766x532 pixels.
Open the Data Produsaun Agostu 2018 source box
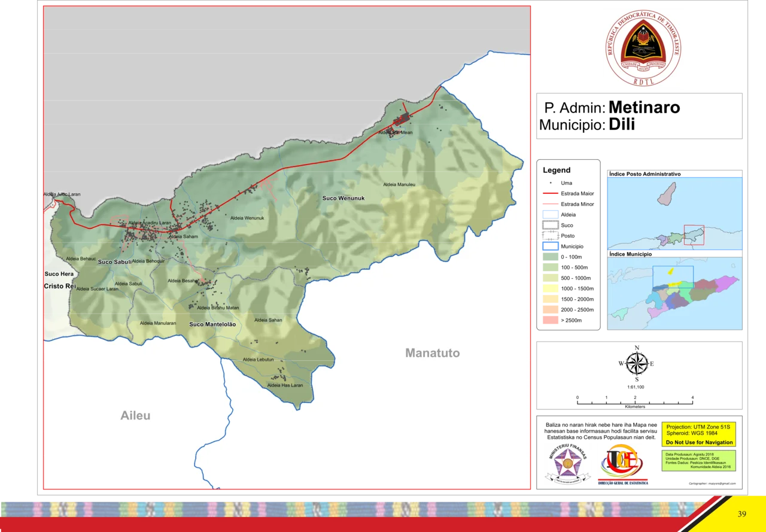coord(698,462)
